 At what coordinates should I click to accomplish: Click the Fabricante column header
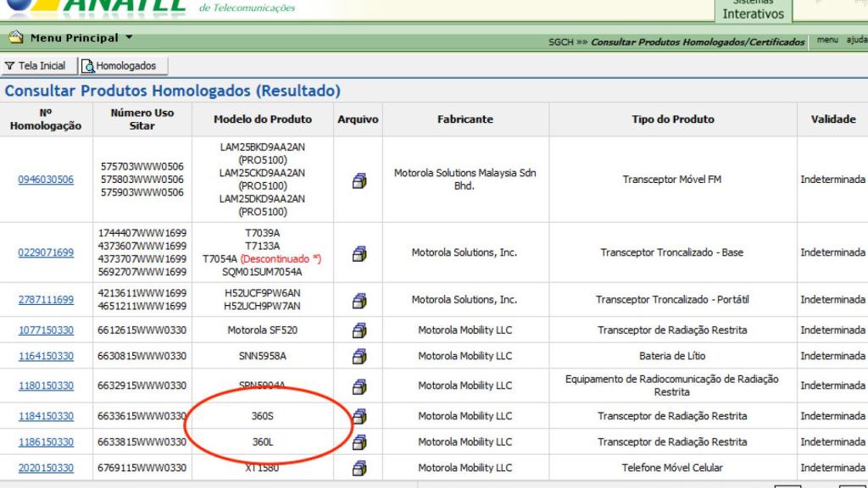coord(465,119)
